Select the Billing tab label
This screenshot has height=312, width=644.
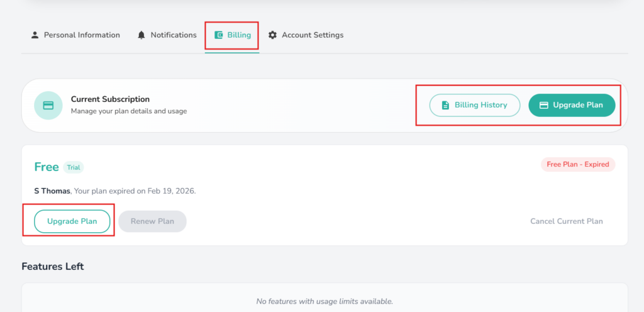tap(239, 35)
